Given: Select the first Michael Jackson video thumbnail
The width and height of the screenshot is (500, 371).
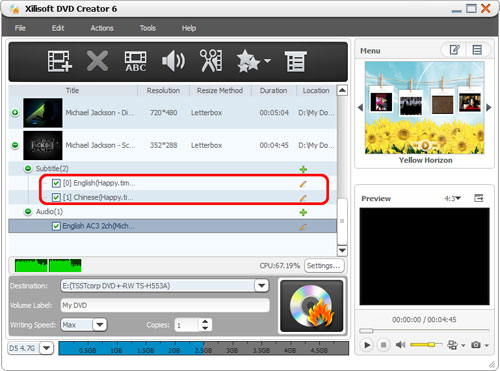Looking at the screenshot, I should 43,113.
